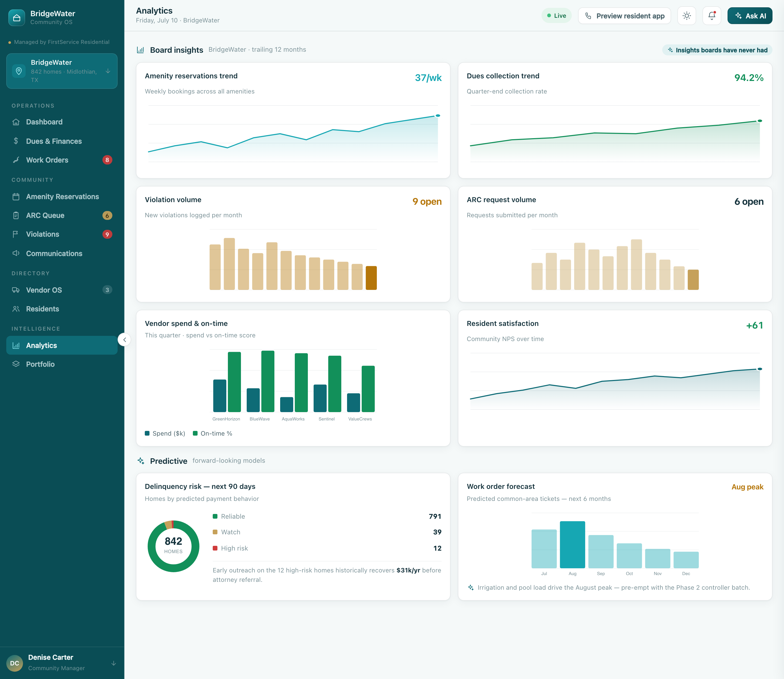
Task: Open the notifications bell
Action: tap(712, 15)
